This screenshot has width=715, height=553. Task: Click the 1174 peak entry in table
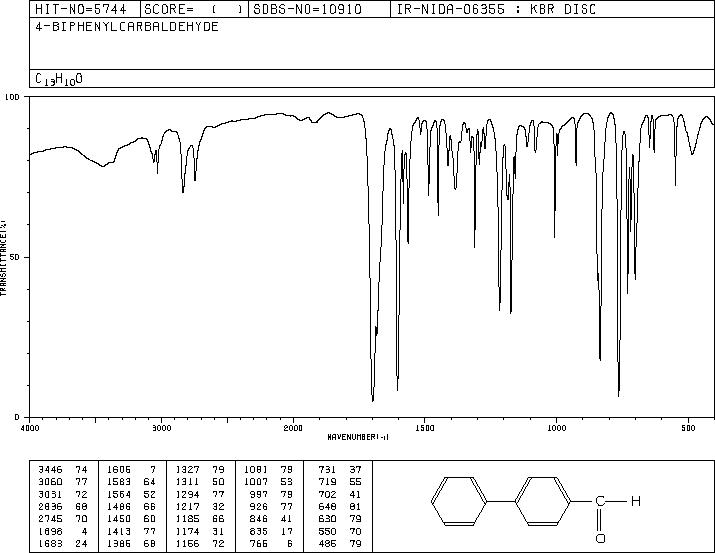pyautogui.click(x=200, y=532)
